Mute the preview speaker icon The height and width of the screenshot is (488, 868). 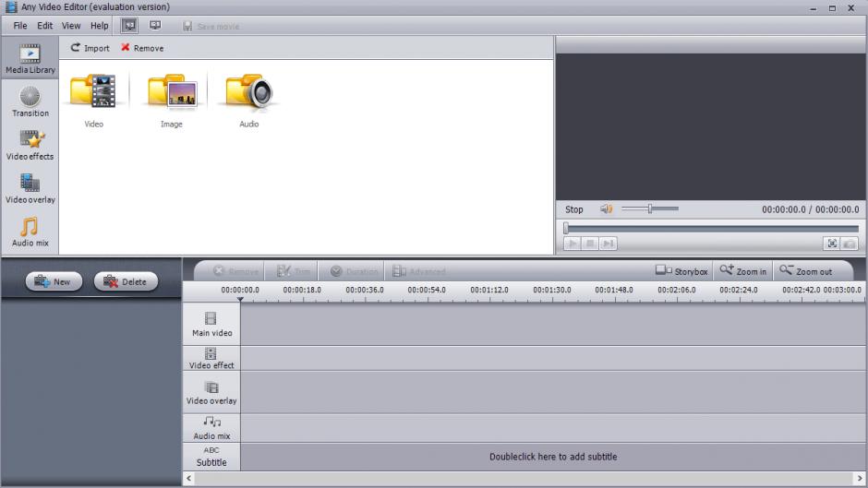pyautogui.click(x=606, y=208)
